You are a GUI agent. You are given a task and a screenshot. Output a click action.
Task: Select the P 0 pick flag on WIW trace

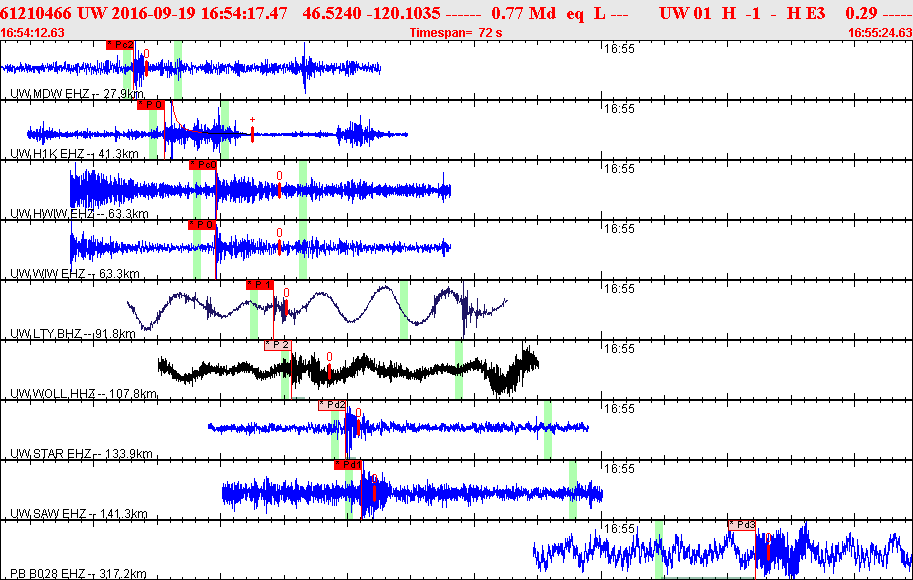point(202,225)
